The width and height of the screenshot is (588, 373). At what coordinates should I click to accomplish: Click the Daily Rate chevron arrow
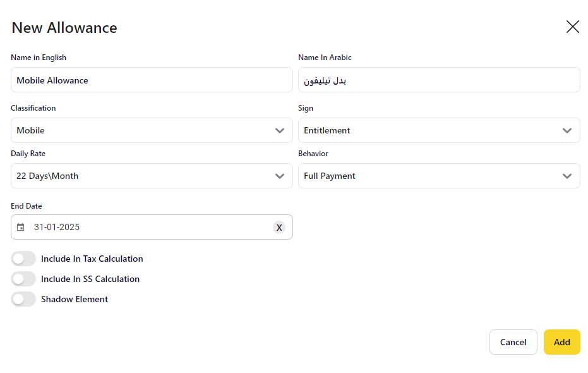[x=280, y=176]
